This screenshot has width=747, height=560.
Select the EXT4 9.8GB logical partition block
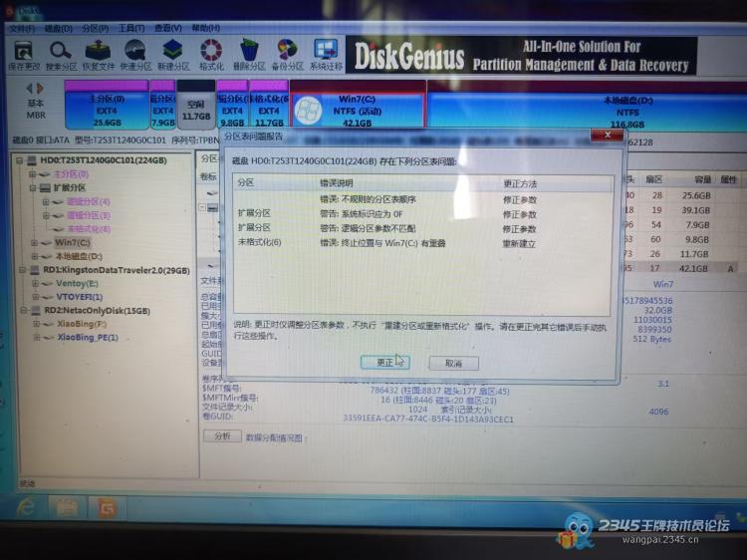click(232, 106)
